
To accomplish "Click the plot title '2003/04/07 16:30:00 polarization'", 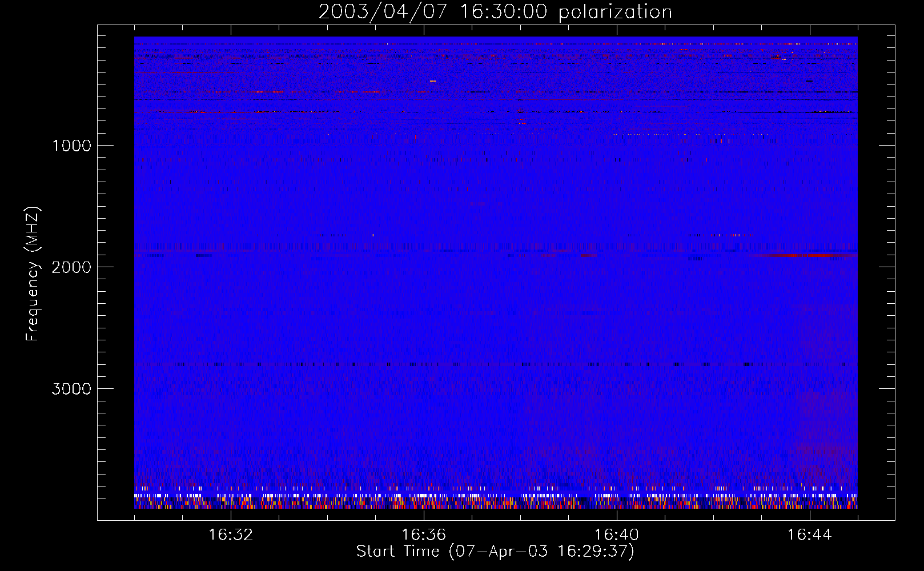I will tap(495, 12).
